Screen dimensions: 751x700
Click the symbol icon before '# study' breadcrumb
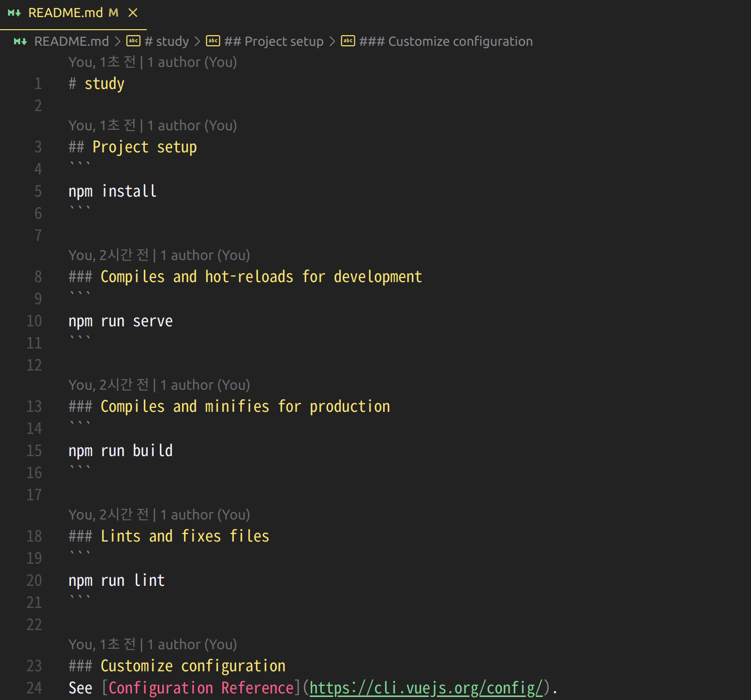point(133,41)
